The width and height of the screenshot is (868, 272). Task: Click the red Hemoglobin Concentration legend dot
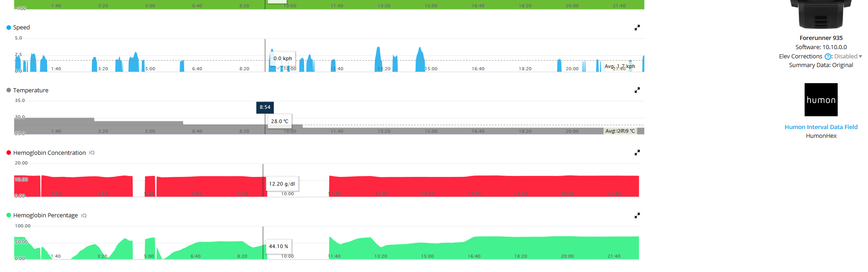tap(9, 153)
